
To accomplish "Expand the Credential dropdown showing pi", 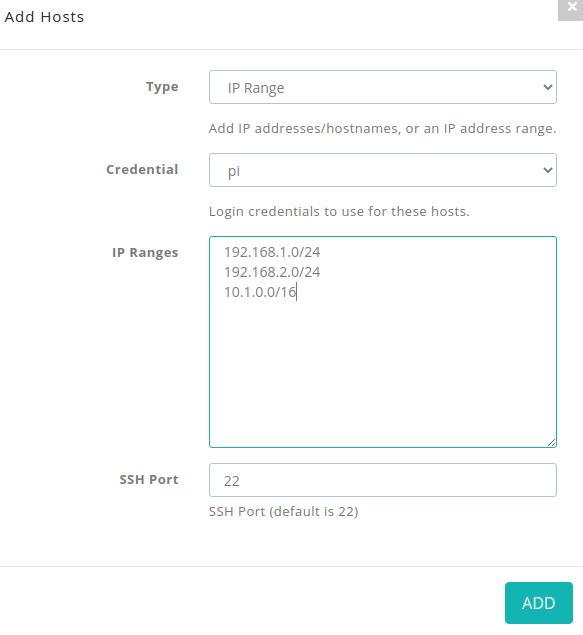I will coord(383,170).
